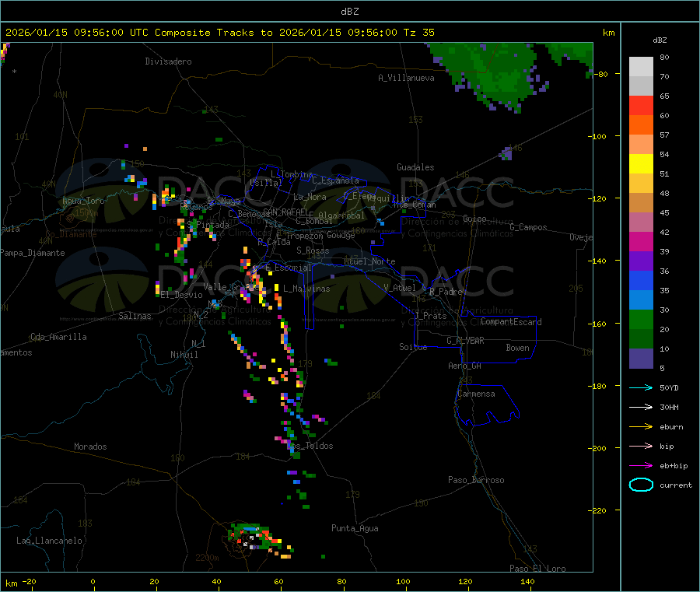Click the composite tracks timestamp header
This screenshot has width=700, height=592.
(x=219, y=33)
